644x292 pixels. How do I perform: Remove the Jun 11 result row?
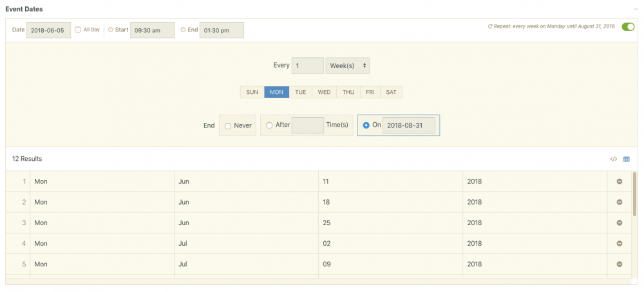tap(620, 181)
